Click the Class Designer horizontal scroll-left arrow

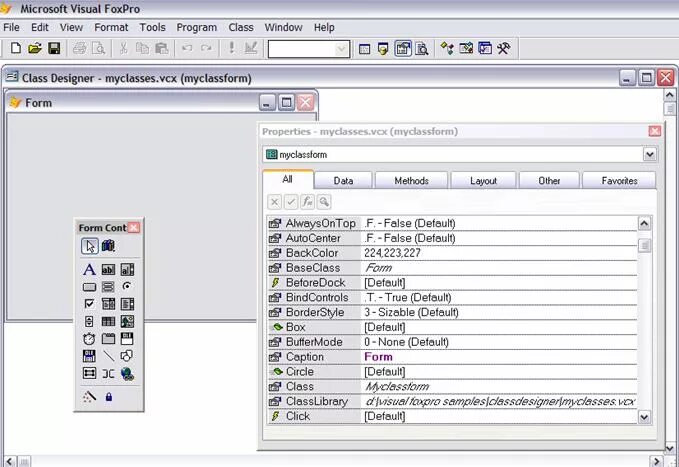[x=10, y=461]
